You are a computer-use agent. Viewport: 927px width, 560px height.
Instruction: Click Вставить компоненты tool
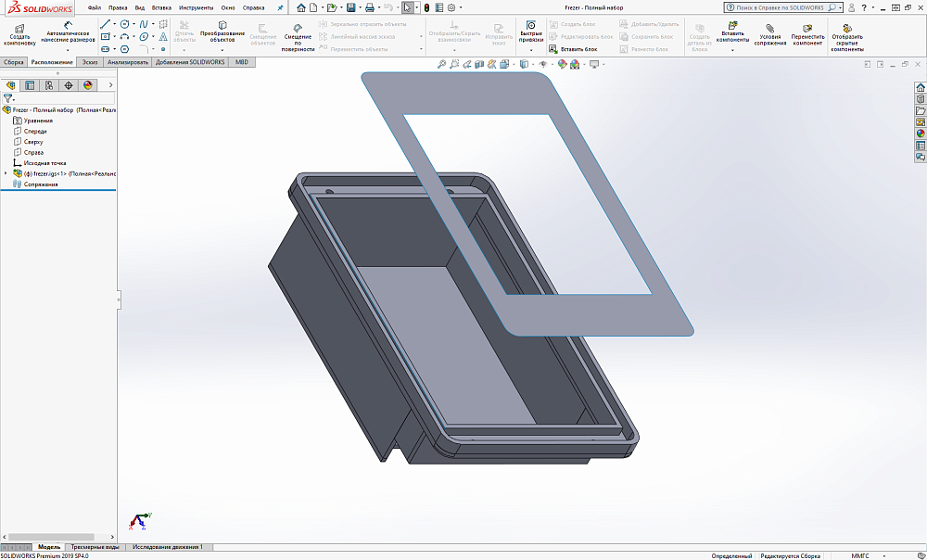732,32
